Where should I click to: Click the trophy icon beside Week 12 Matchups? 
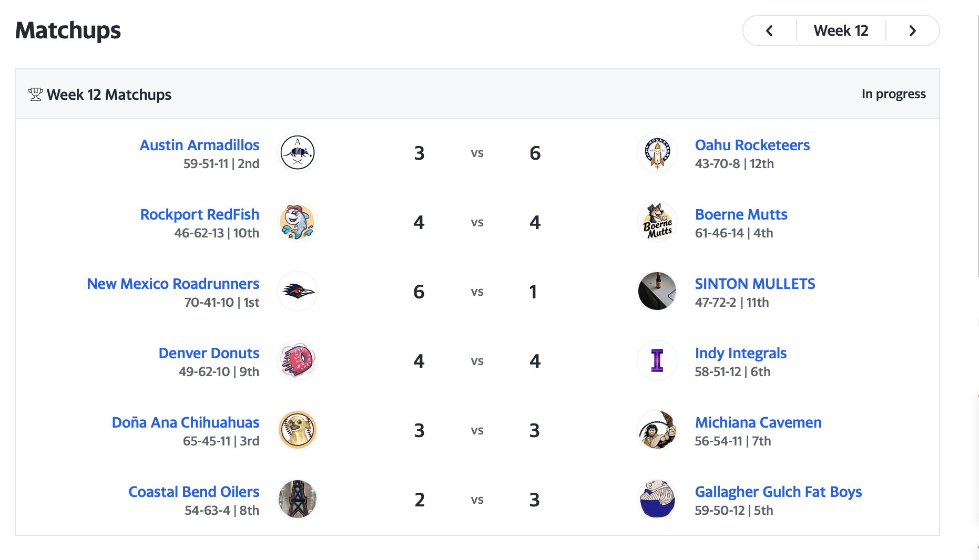[x=36, y=95]
